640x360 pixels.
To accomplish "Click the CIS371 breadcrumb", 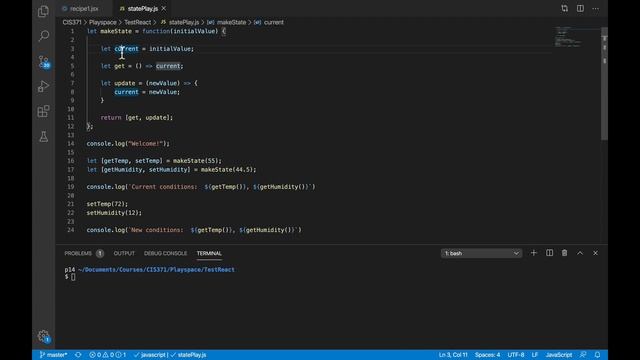I will click(72, 22).
